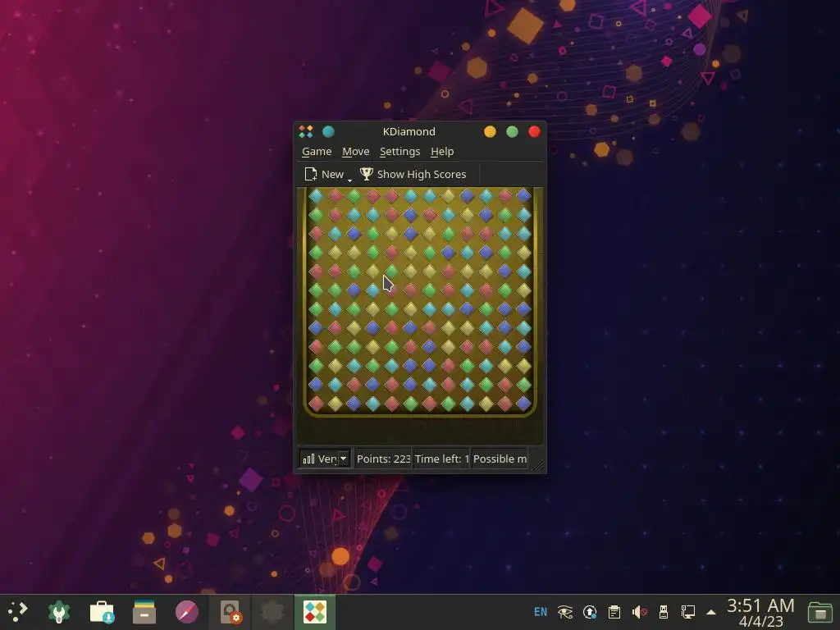Open the updates tray icon
This screenshot has width=840, height=630.
[x=590, y=612]
